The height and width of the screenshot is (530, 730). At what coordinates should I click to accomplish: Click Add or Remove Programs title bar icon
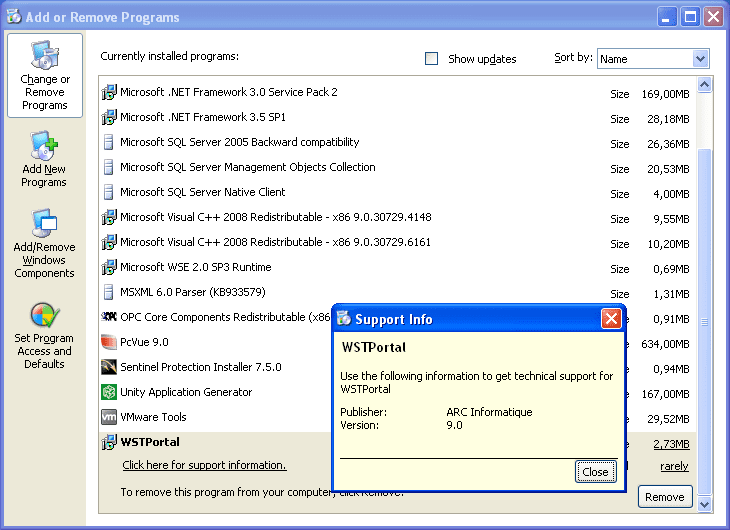[14, 17]
